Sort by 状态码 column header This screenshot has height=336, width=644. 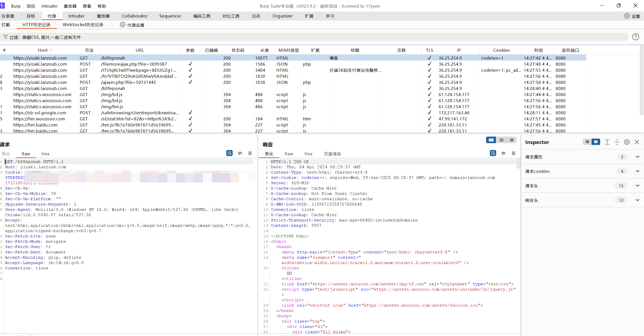(238, 50)
